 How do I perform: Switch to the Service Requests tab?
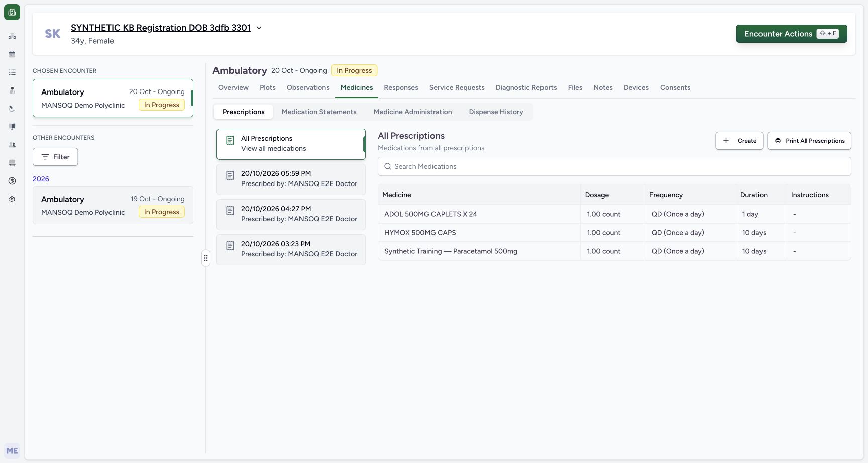(457, 87)
